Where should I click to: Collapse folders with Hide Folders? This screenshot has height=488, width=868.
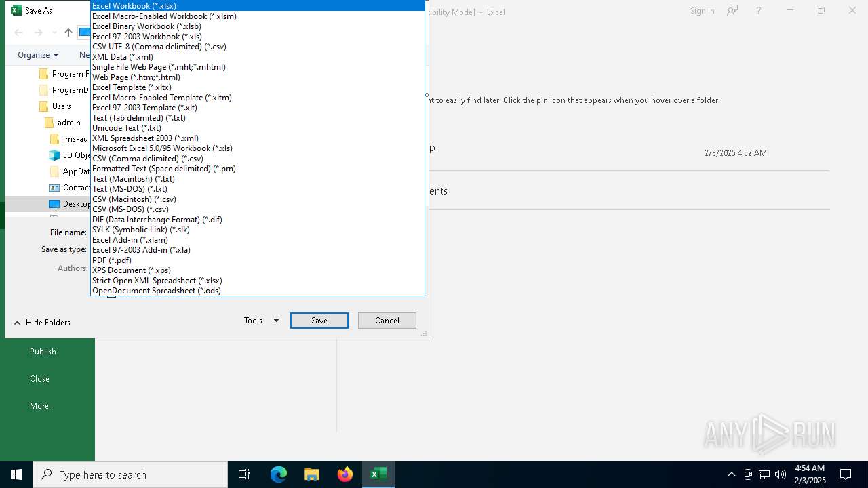(x=42, y=323)
